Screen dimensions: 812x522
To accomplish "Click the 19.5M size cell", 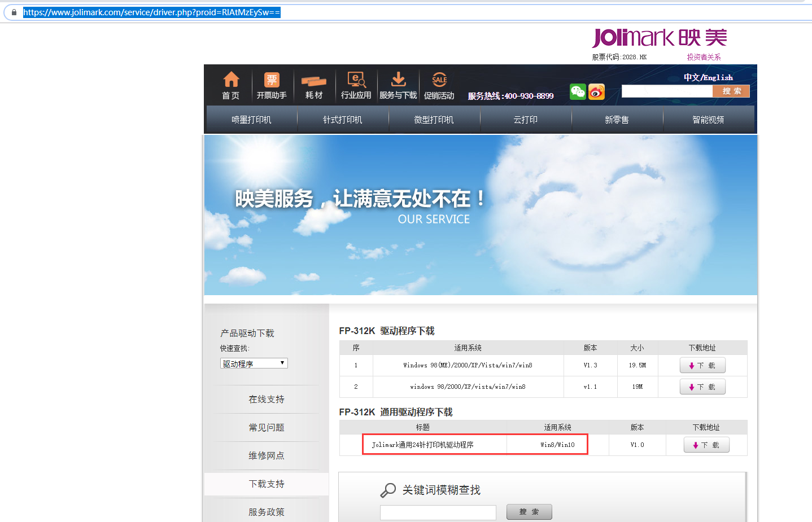I will 638,365.
